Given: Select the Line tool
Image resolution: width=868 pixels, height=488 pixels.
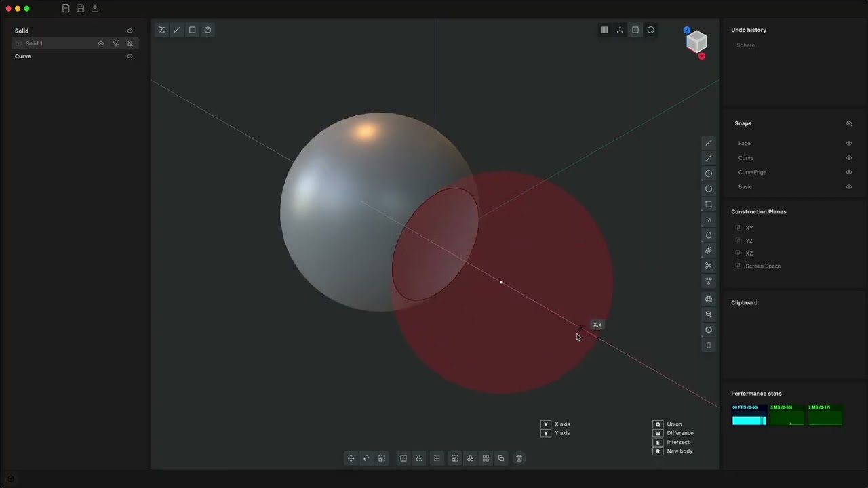Looking at the screenshot, I should (709, 143).
